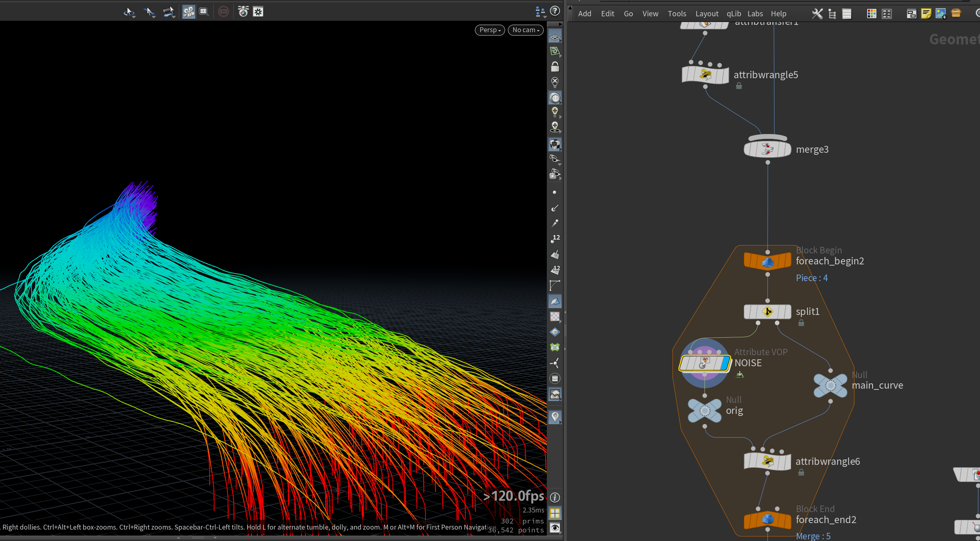The height and width of the screenshot is (541, 980).
Task: Toggle the viewport lock camera icon
Action: (555, 66)
